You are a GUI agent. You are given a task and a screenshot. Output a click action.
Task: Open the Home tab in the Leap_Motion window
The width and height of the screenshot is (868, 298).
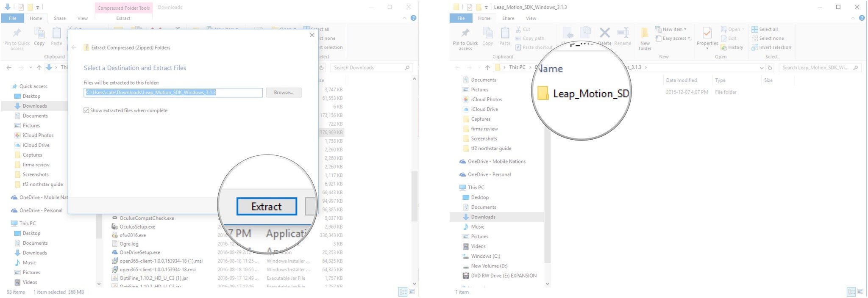point(484,18)
